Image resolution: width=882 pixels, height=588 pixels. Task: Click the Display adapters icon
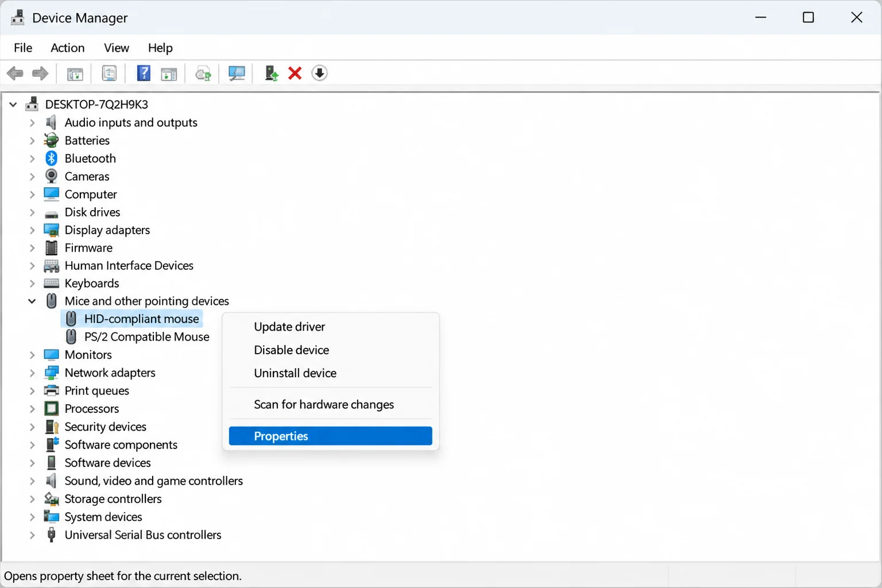[51, 230]
